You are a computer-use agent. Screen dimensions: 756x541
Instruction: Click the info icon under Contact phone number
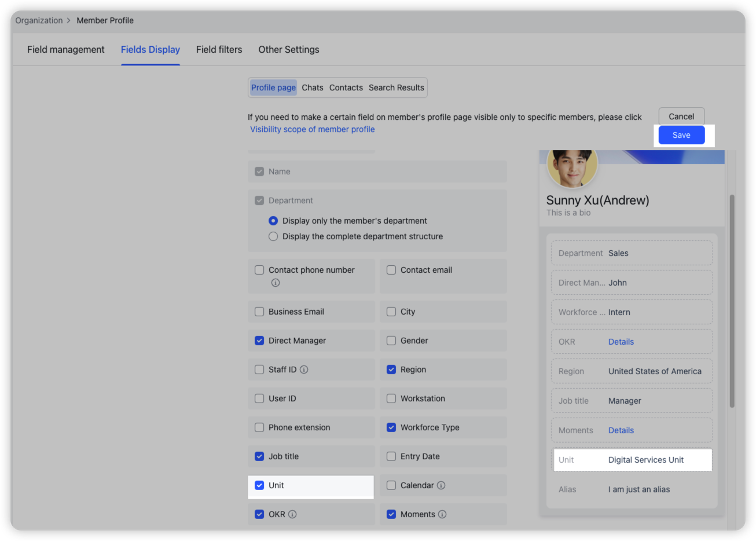point(276,283)
